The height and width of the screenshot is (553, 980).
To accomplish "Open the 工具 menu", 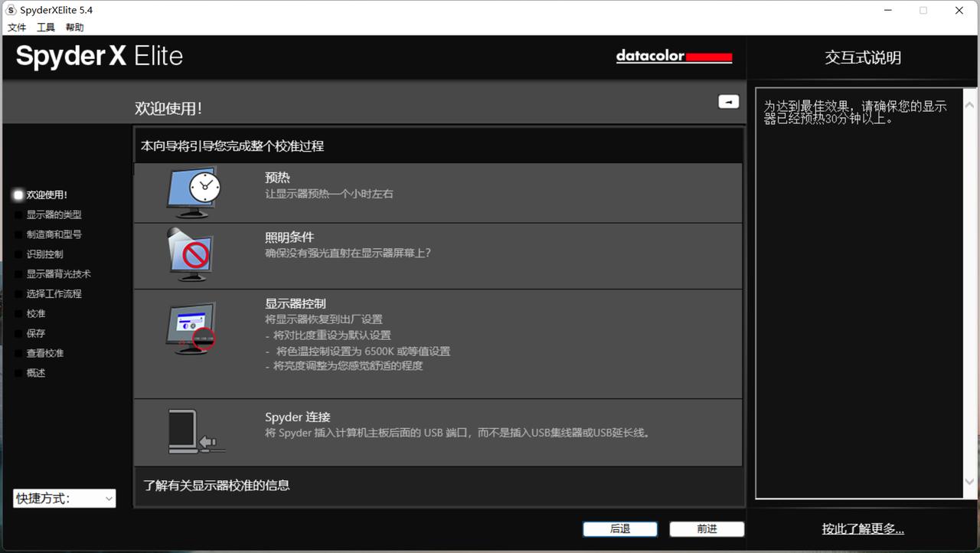I will point(45,27).
